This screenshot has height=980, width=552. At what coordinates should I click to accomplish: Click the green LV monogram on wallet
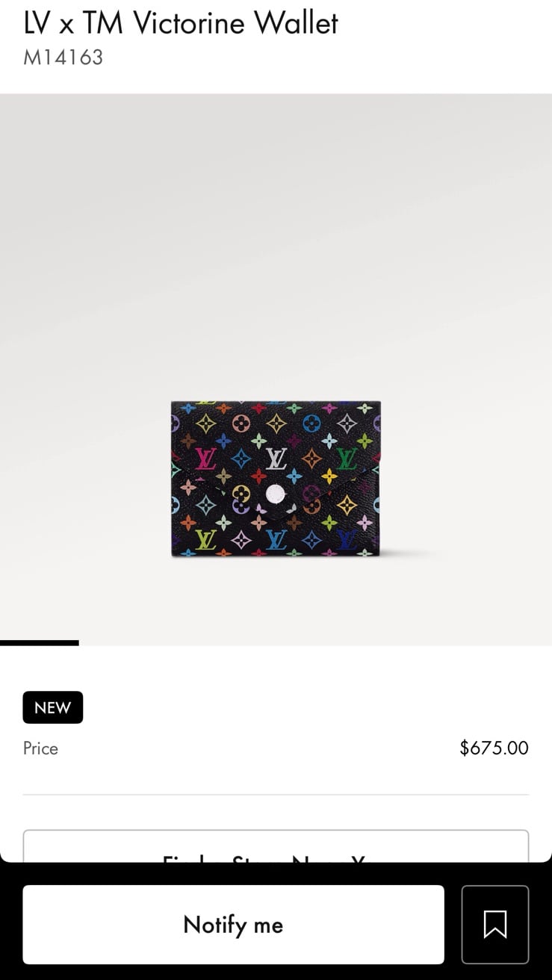(347, 458)
